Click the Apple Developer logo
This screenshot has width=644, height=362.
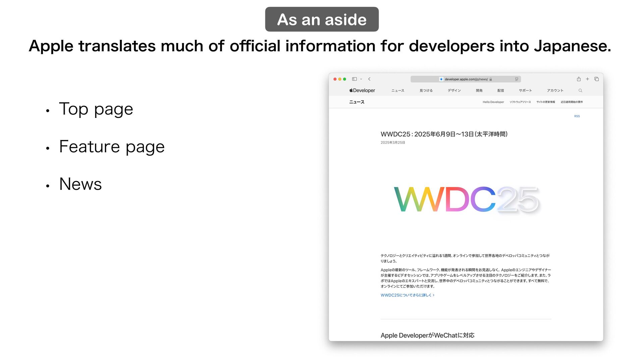point(362,90)
